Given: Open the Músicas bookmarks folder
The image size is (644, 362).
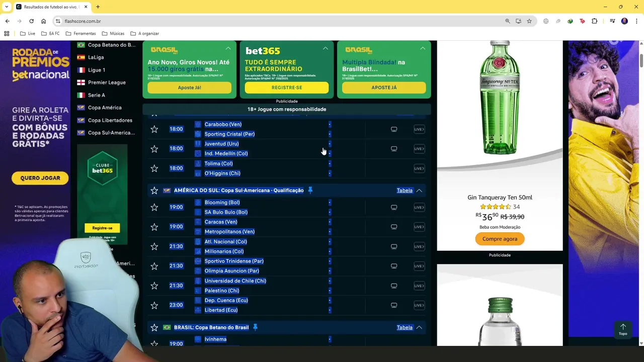Looking at the screenshot, I should click(x=113, y=34).
